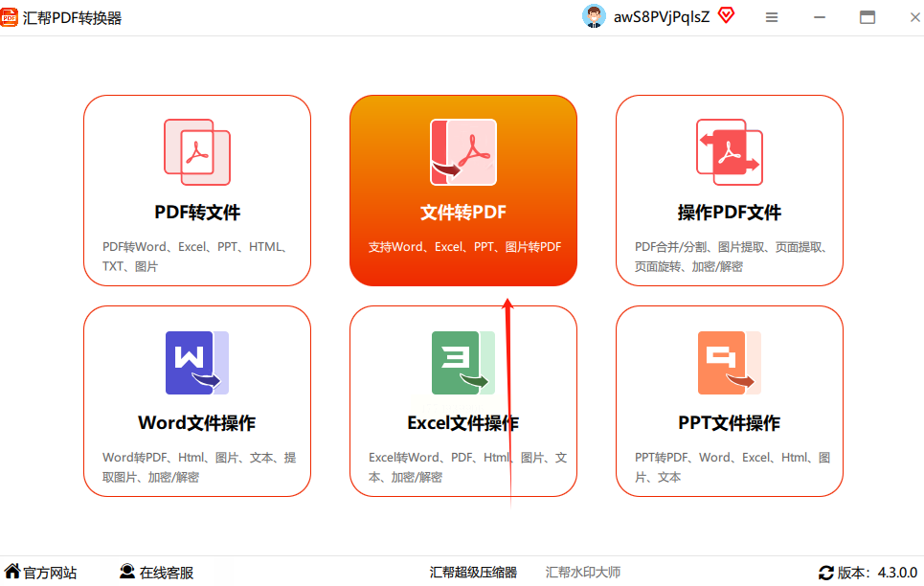The height and width of the screenshot is (586, 924).
Task: Select the PPT文件操作 title
Action: pos(730,422)
